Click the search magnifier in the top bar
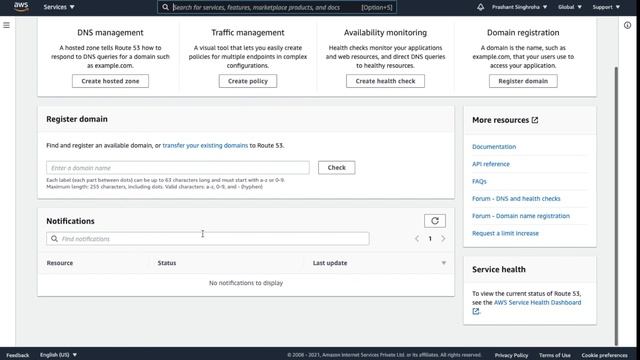 [x=165, y=7]
